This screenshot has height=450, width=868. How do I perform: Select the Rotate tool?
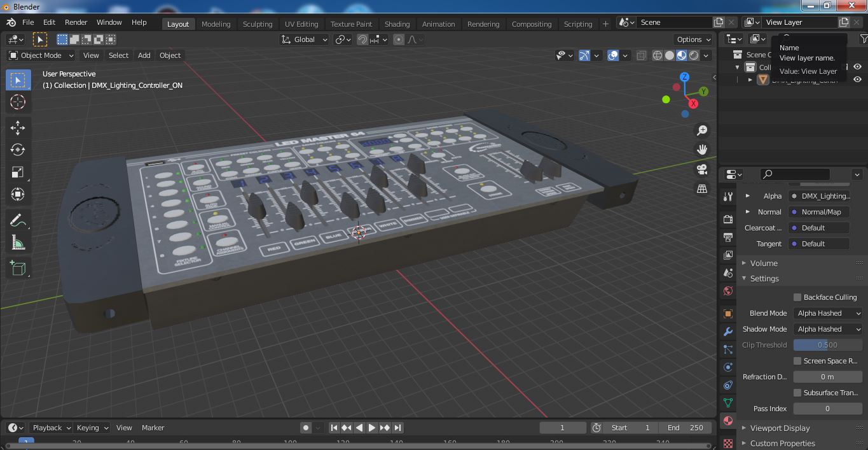pyautogui.click(x=18, y=150)
